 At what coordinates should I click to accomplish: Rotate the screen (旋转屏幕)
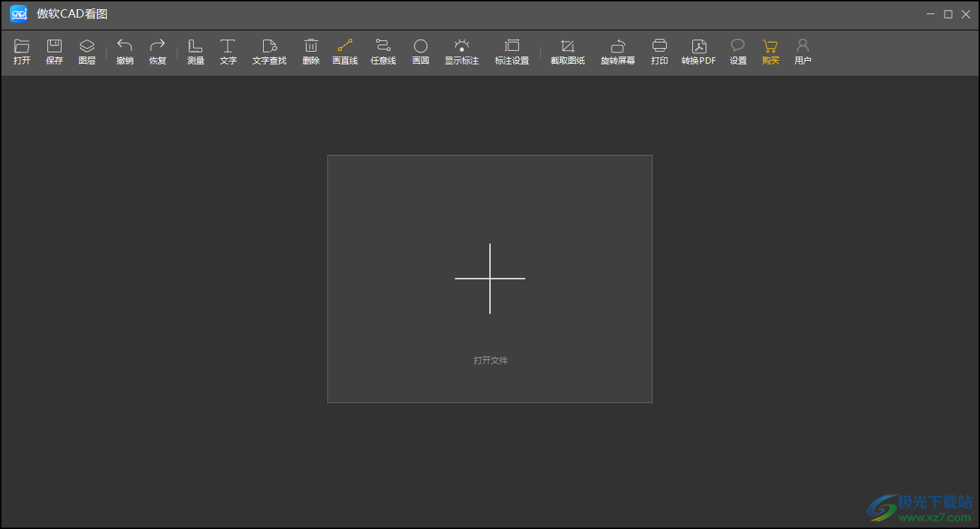tap(618, 47)
